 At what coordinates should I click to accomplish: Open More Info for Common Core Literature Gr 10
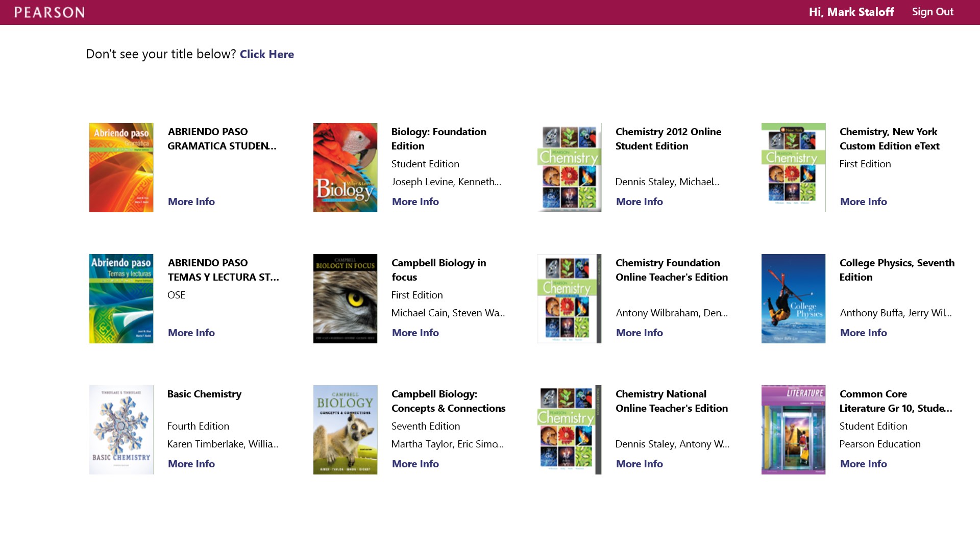click(x=863, y=464)
